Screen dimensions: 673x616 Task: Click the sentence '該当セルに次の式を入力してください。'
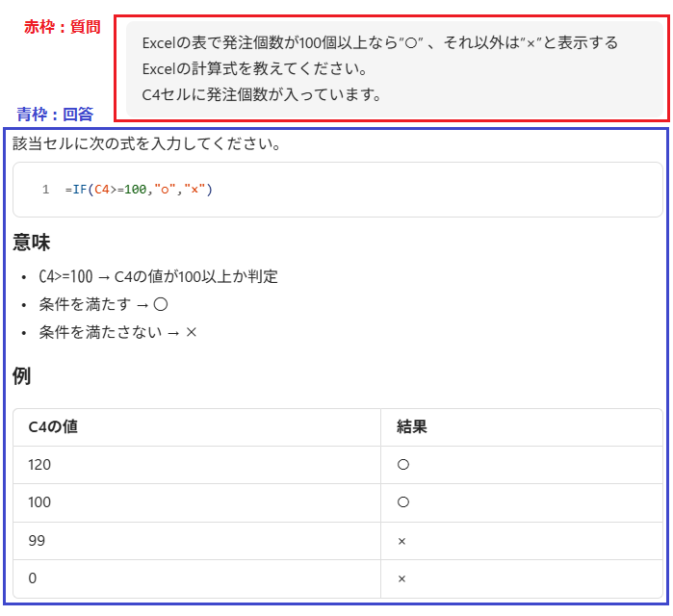tap(146, 143)
